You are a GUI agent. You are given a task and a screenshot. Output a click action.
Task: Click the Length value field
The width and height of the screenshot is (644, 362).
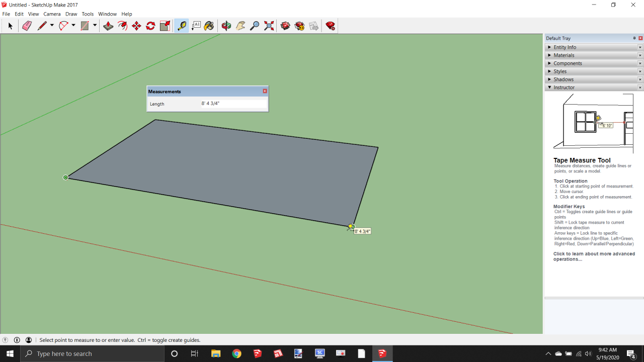tap(233, 104)
